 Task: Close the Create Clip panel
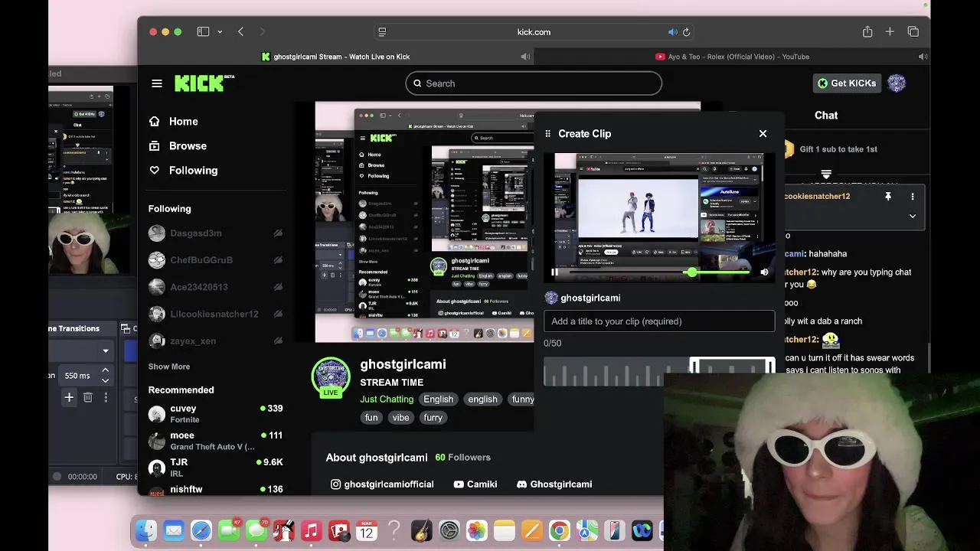[763, 133]
